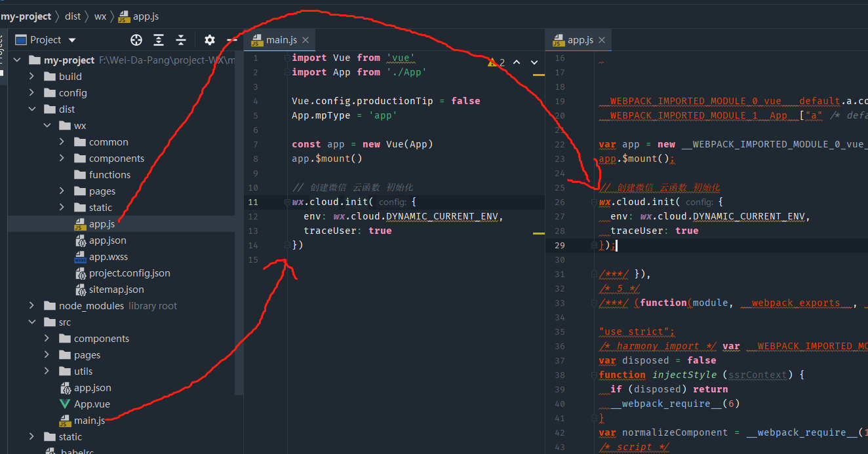Viewport: 868px width, 454px height.
Task: Hide the Project tool window
Action: [x=231, y=40]
